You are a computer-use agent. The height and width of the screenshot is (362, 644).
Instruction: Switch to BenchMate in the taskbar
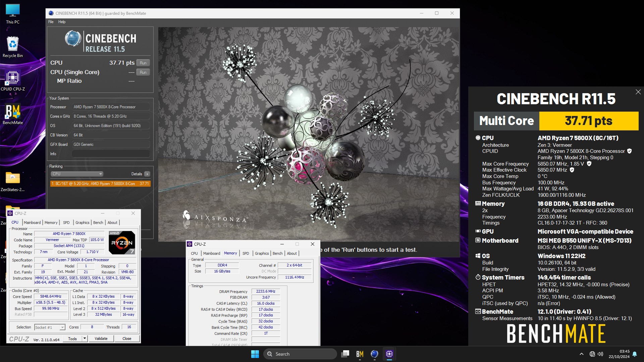point(360,354)
